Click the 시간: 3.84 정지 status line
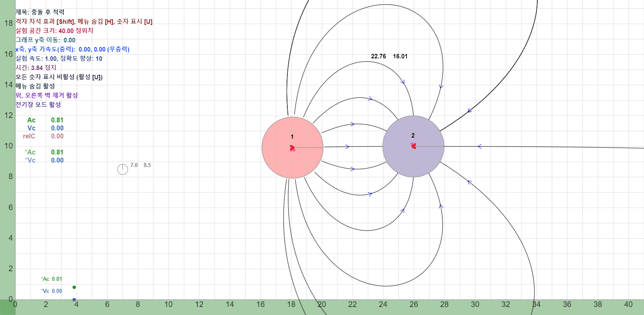This screenshot has width=644, height=315. [36, 68]
